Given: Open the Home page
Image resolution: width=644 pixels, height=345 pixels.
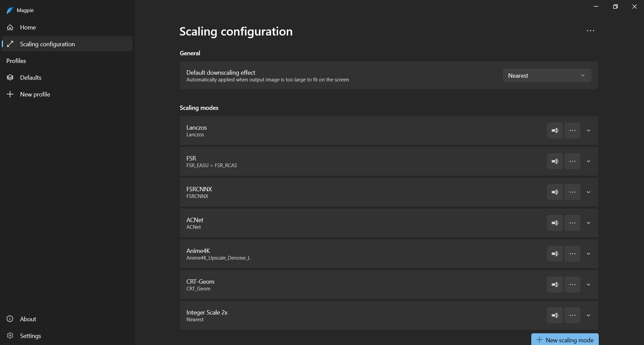Looking at the screenshot, I should point(67,27).
